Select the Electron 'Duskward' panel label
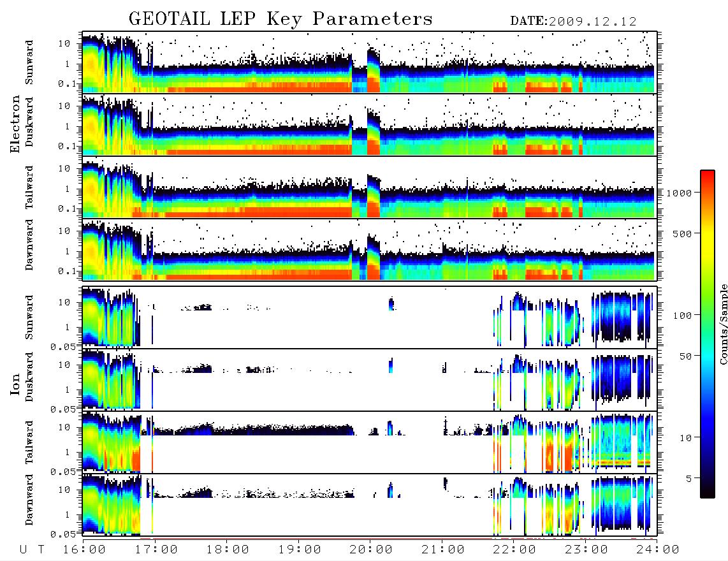728x561 pixels. point(29,122)
